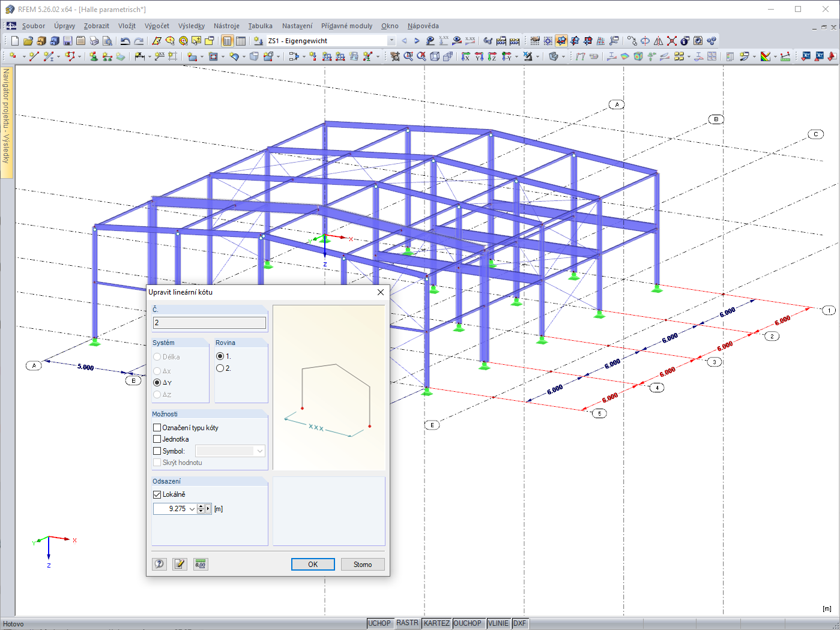The height and width of the screenshot is (630, 840).
Task: Expand the 9.275 offset value dropdown
Action: pos(192,509)
